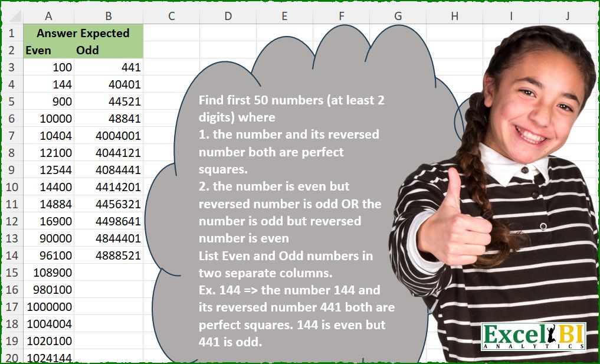600x364 pixels.
Task: Select cell containing 1020100
Action: pos(48,340)
